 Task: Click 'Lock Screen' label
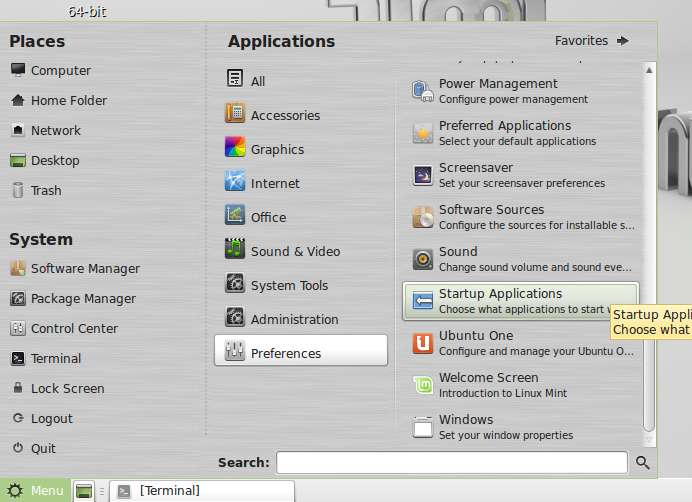pyautogui.click(x=68, y=389)
